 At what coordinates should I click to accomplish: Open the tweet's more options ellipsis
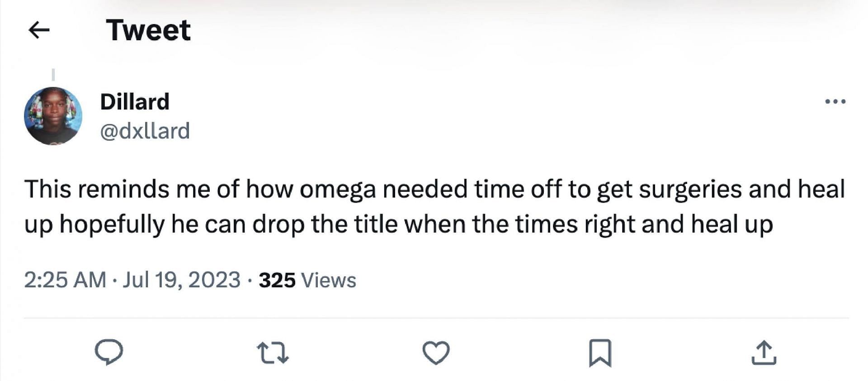(835, 102)
